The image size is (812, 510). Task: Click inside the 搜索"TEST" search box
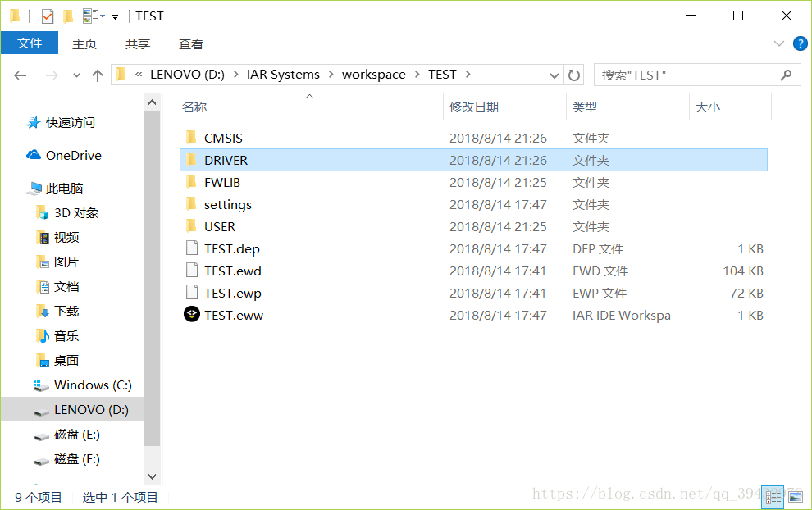689,74
